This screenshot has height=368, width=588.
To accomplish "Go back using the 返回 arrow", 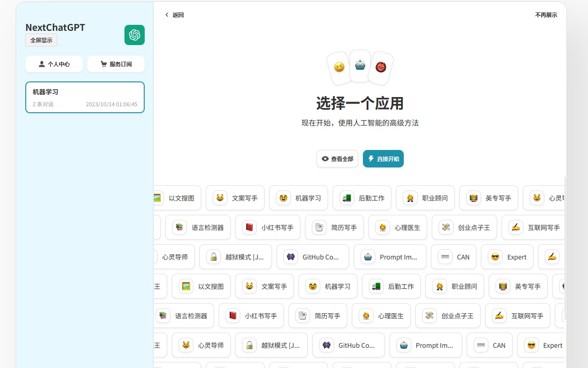I will tap(174, 15).
